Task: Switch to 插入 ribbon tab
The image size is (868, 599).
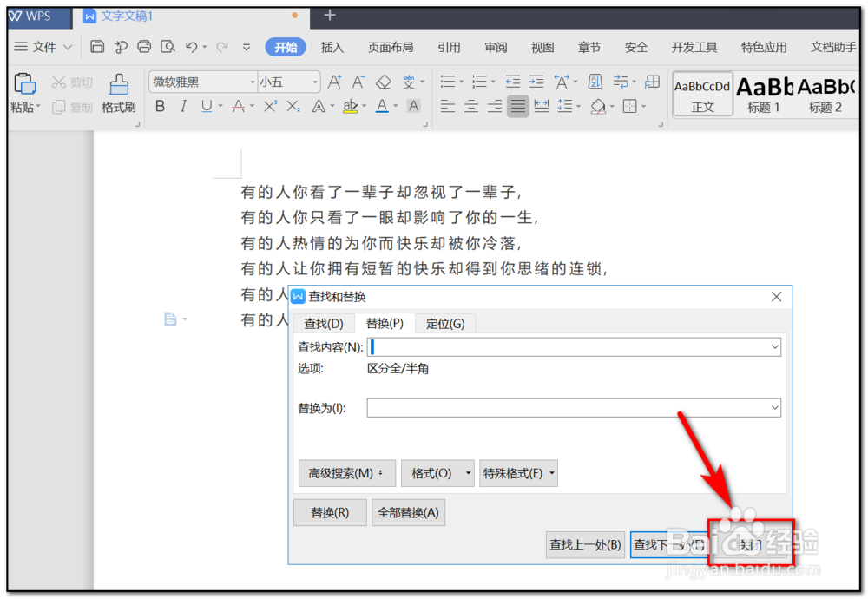Action: point(332,48)
